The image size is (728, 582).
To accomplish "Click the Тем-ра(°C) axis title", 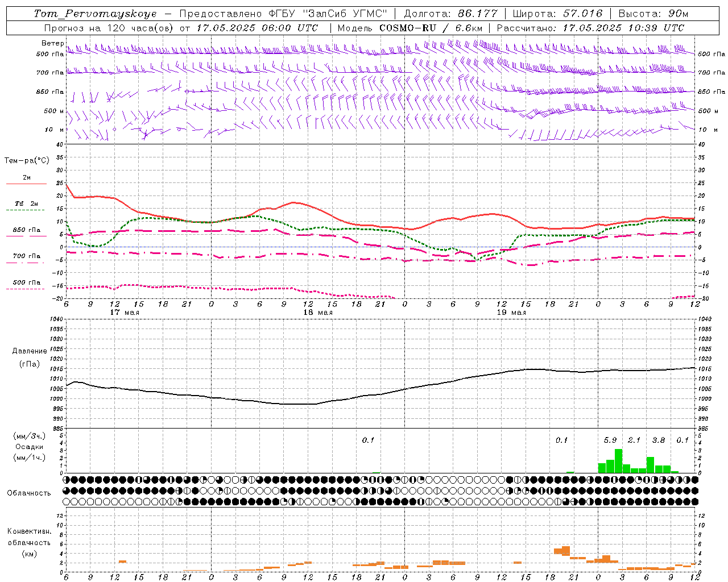I will tap(27, 161).
